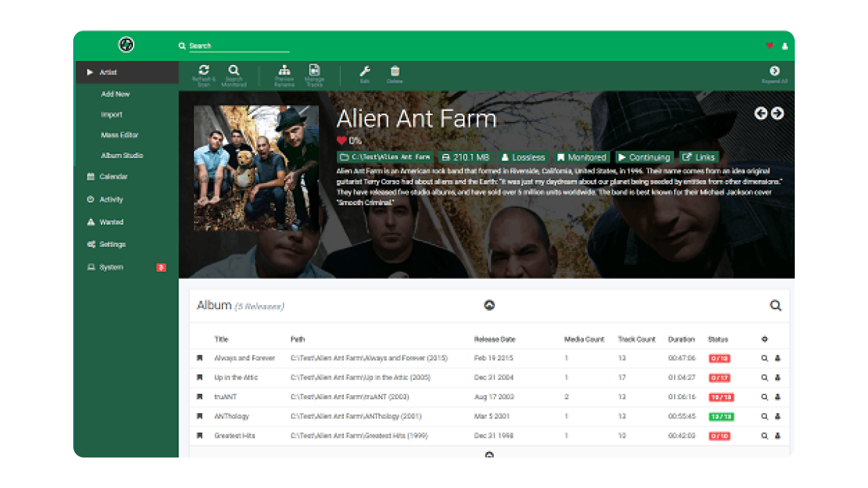Go to next artist arrow

coord(777,113)
